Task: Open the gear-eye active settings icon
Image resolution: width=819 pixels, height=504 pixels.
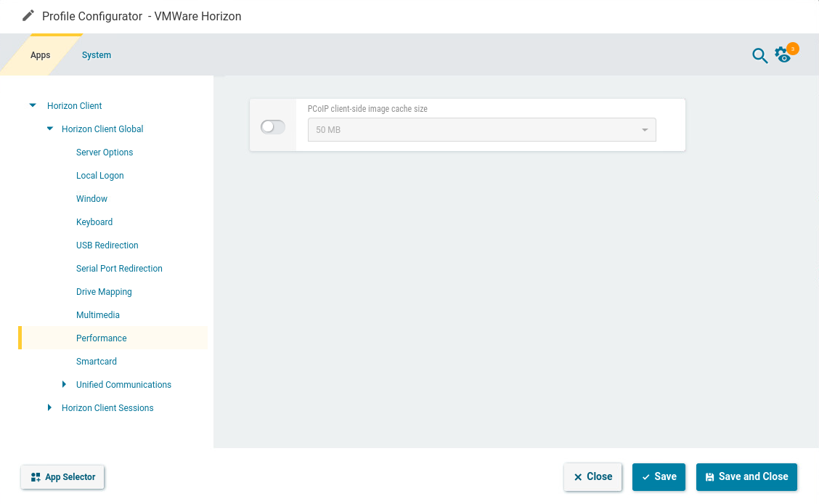Action: 783,55
